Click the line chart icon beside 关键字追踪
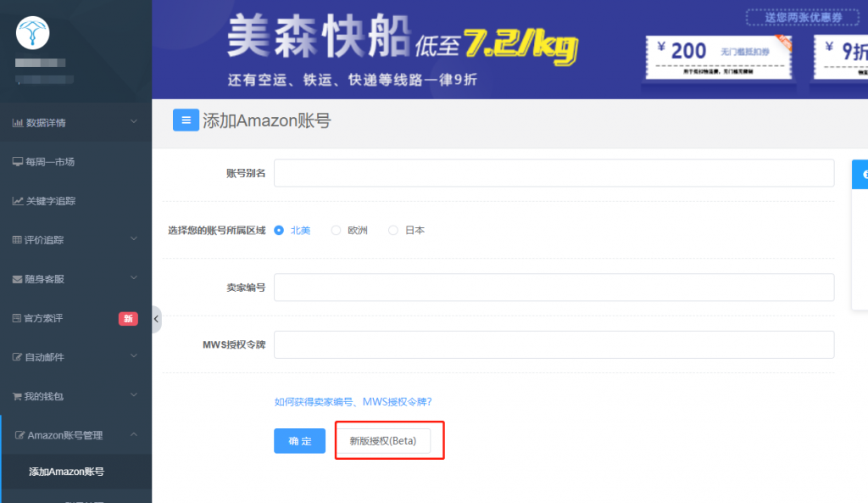Viewport: 868px width, 503px height. tap(18, 200)
